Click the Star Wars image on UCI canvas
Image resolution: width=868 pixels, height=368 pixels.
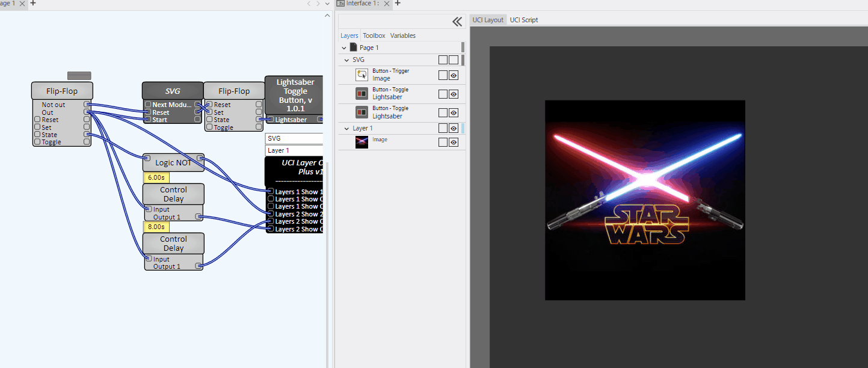pyautogui.click(x=645, y=200)
